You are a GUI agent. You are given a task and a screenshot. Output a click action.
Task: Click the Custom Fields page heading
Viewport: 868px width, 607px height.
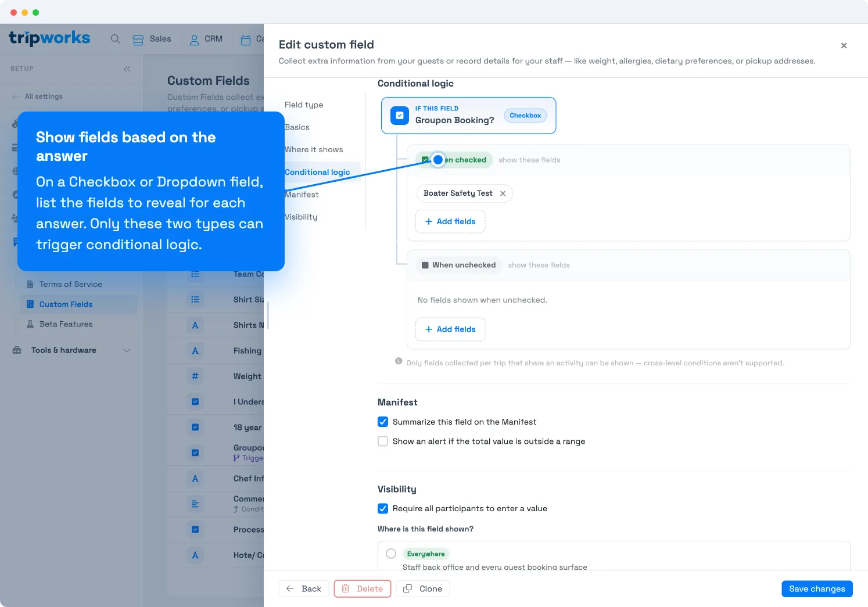click(209, 81)
